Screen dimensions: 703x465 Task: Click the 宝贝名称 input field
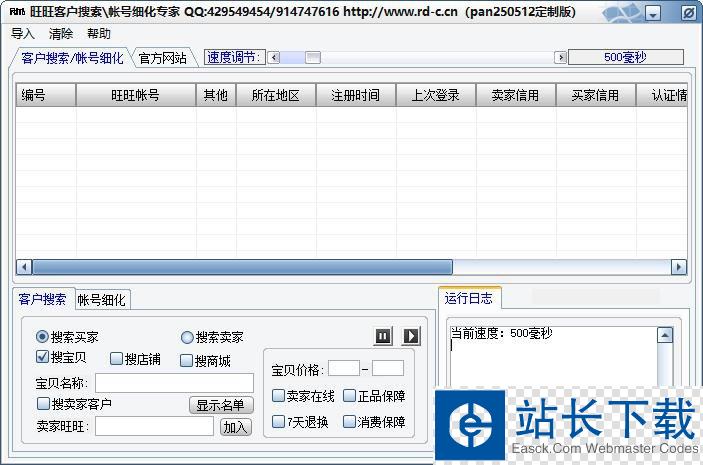[x=174, y=383]
